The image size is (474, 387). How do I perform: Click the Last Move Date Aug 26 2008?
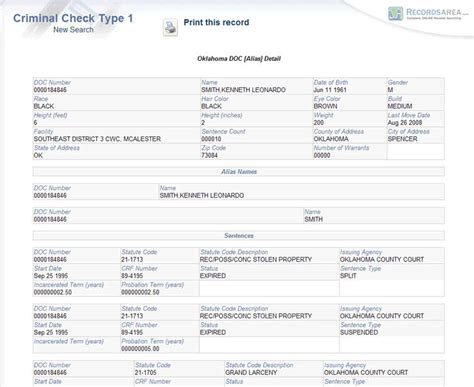pyautogui.click(x=405, y=123)
